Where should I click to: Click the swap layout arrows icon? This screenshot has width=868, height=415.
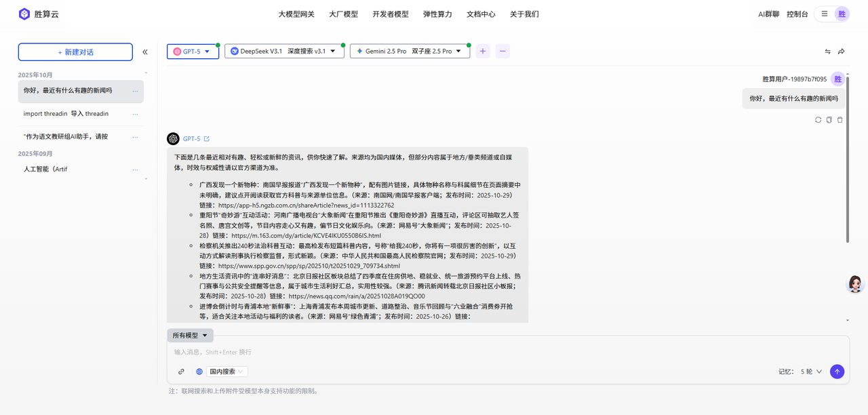coord(827,52)
